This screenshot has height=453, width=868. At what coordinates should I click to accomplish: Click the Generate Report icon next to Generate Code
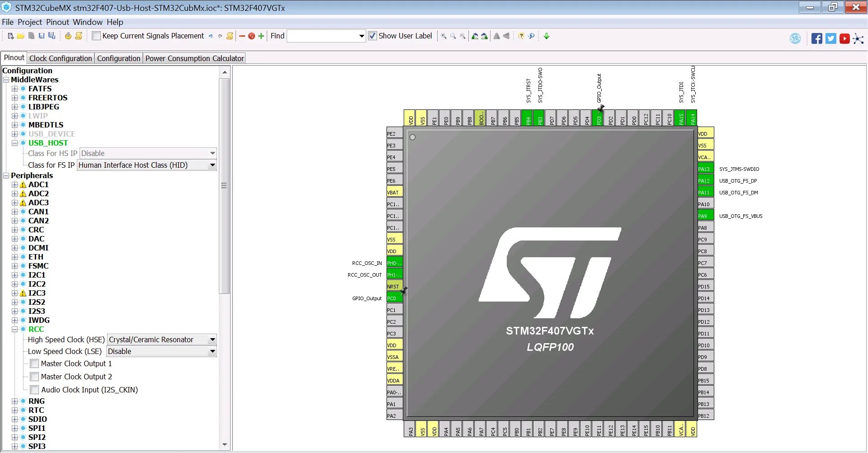click(79, 36)
